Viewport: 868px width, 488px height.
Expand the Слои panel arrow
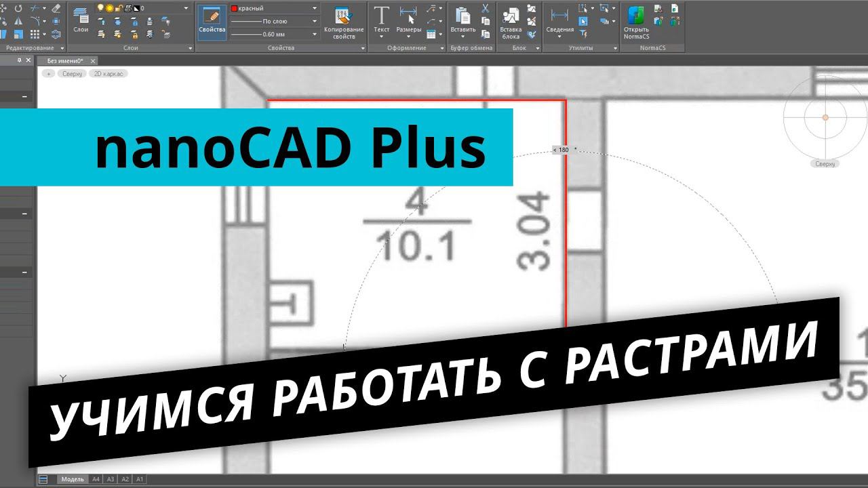(x=190, y=48)
